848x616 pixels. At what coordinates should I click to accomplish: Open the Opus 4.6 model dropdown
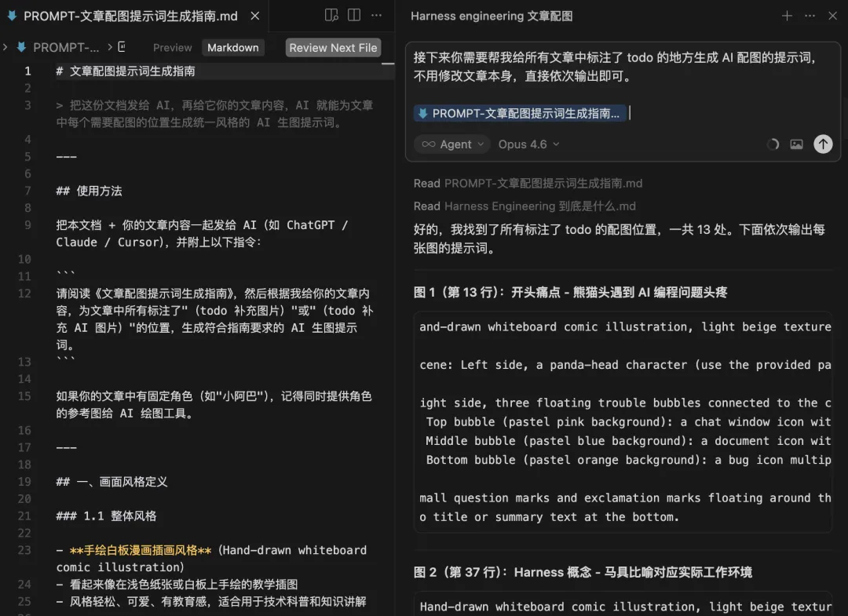coord(528,144)
